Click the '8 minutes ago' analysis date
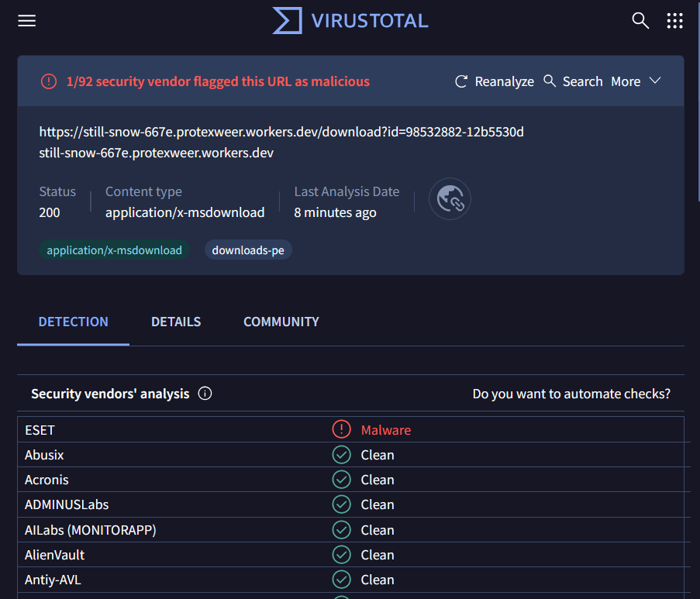Screen dimensions: 700x599 point(335,212)
